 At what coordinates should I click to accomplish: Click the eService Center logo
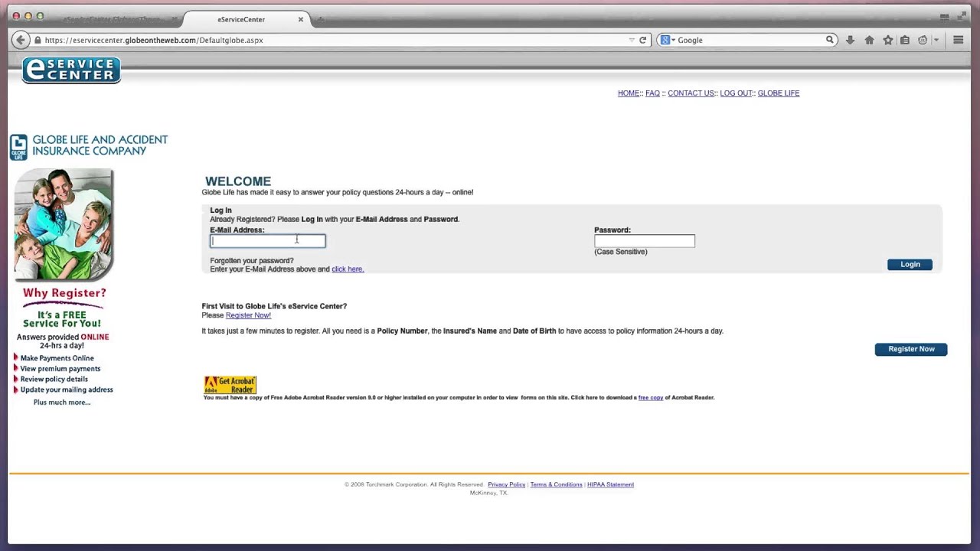click(71, 70)
